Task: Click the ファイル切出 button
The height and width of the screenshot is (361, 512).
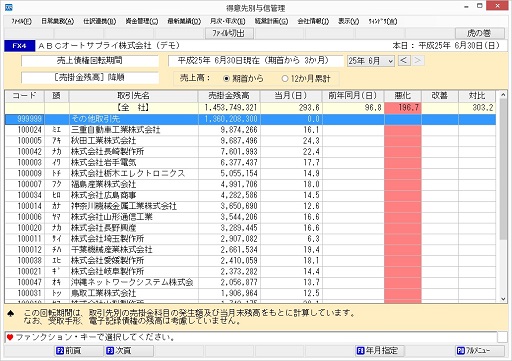Action: (x=229, y=33)
